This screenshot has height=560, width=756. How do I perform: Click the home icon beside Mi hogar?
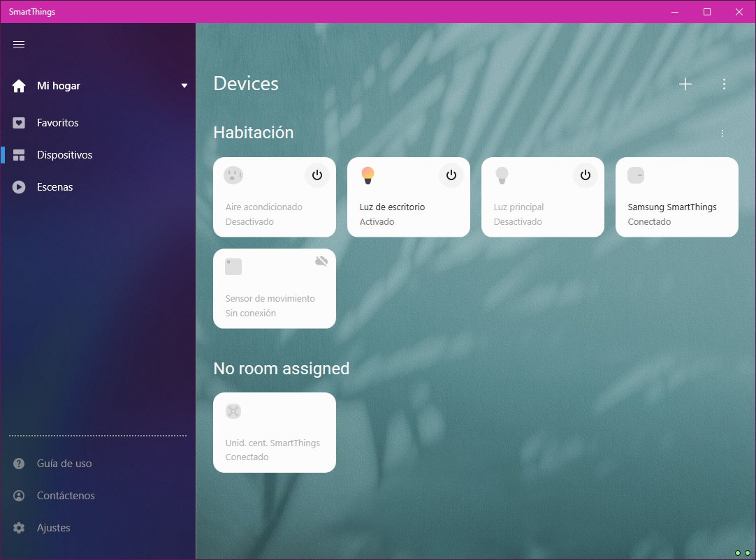(19, 86)
